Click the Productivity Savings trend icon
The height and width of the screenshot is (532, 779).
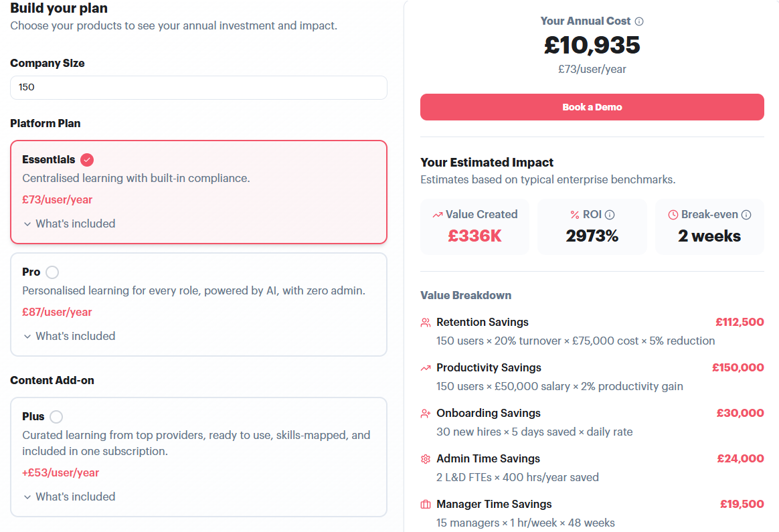click(x=425, y=368)
